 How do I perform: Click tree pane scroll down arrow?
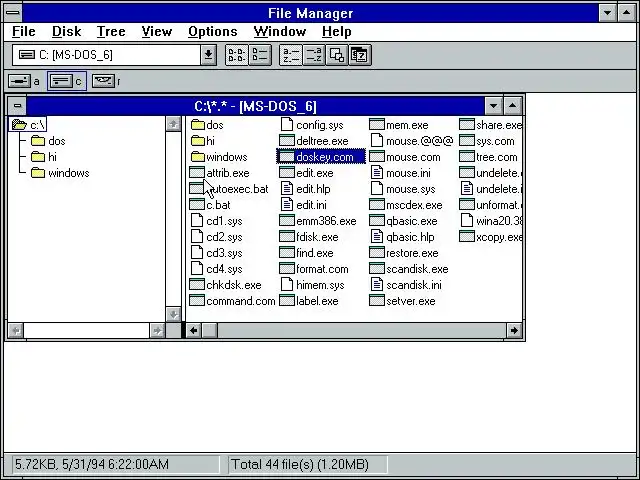point(173,314)
